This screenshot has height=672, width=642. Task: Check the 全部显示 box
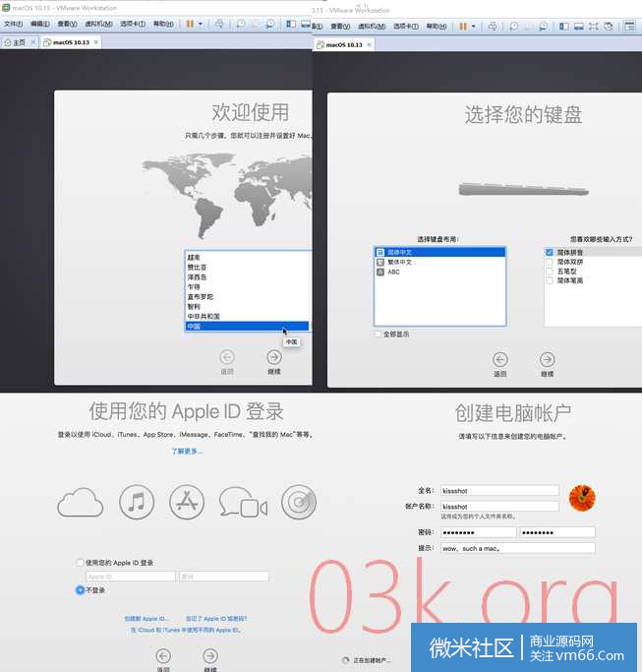pos(378,334)
